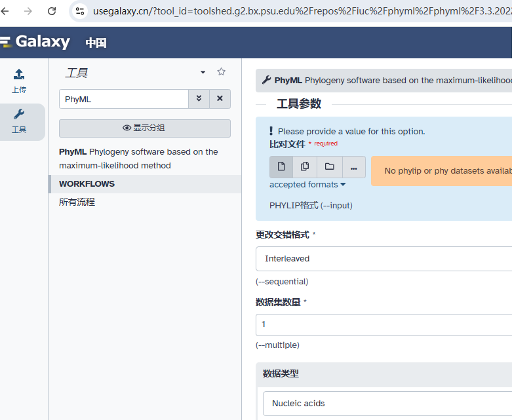Viewport: 512px width, 420px height.
Task: Click the 中国 brand label
Action: [96, 43]
